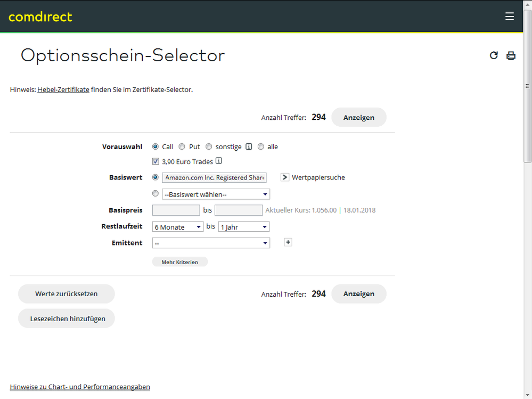
Task: Click the comdirect logo
Action: tap(40, 17)
